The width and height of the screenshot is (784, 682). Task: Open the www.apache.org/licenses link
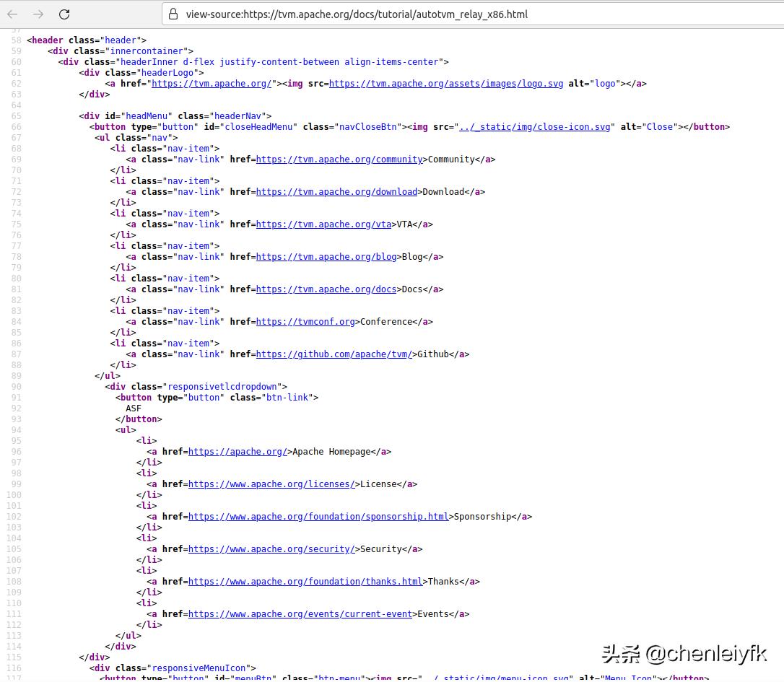pyautogui.click(x=271, y=484)
